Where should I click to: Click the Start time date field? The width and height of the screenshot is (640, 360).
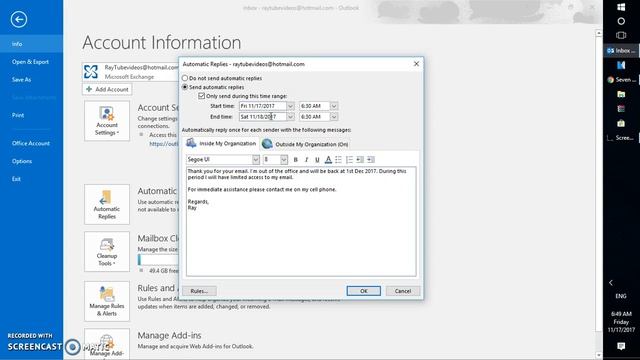point(263,106)
